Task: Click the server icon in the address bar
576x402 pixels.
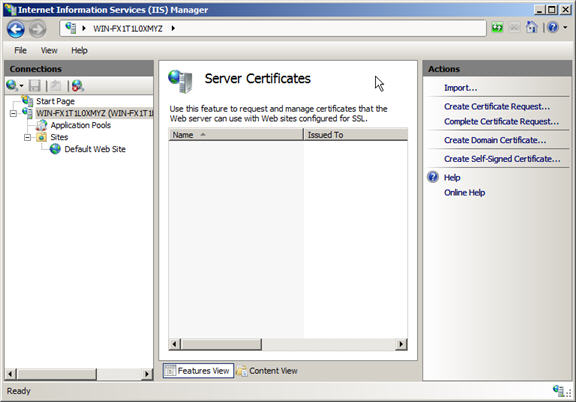Action: (x=71, y=28)
